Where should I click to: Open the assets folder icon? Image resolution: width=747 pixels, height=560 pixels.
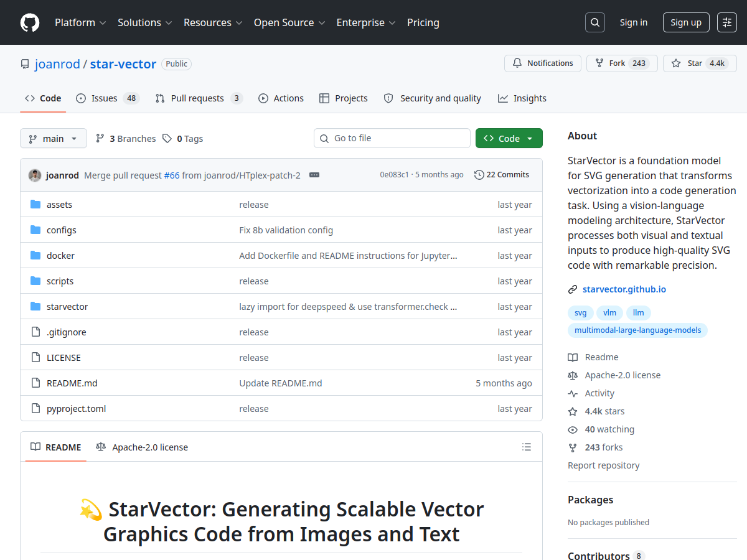point(35,204)
